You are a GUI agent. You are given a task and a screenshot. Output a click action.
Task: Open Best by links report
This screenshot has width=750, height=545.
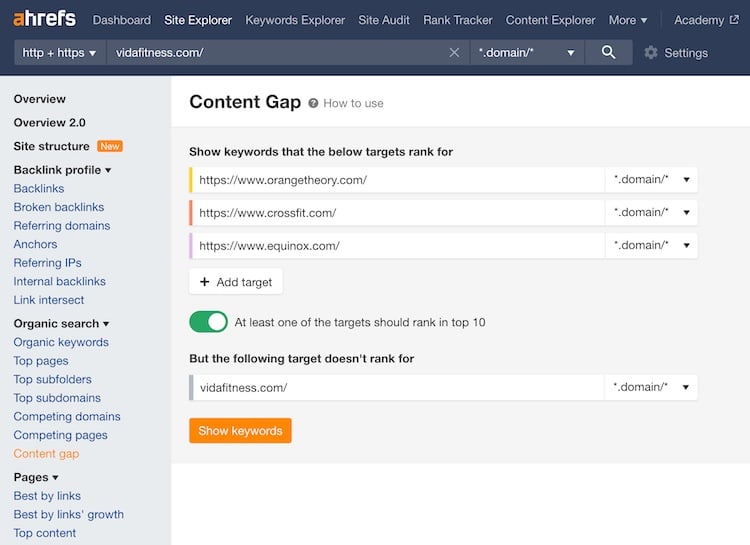click(x=47, y=496)
